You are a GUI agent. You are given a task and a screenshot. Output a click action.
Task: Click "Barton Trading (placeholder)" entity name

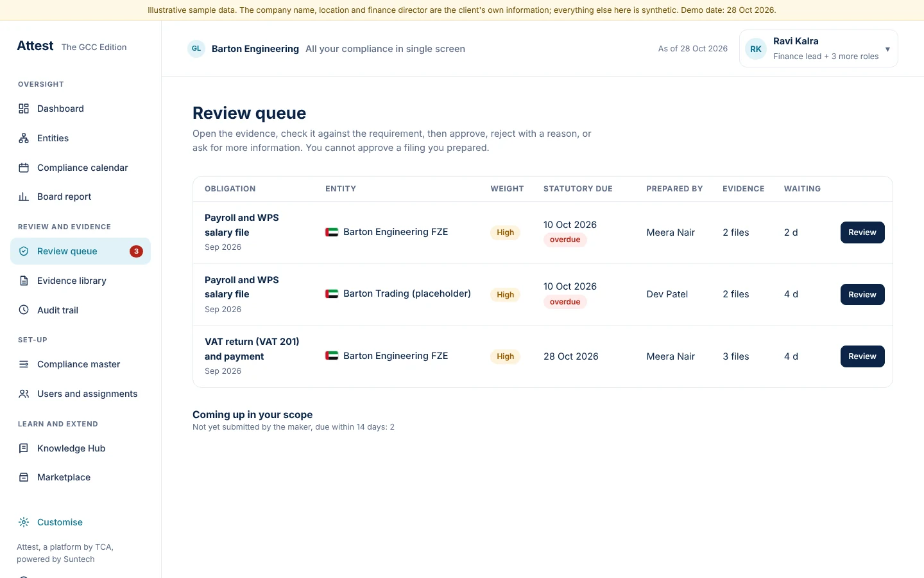tap(407, 293)
